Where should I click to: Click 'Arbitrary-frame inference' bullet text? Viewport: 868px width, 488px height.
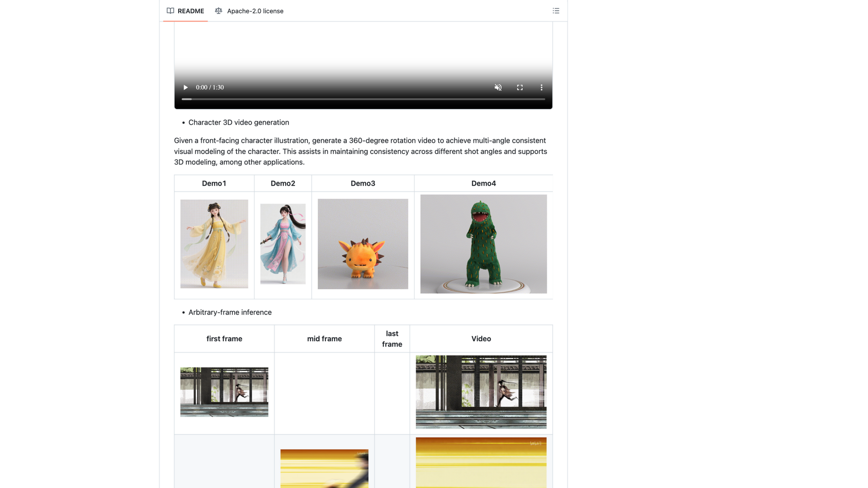[x=230, y=312]
